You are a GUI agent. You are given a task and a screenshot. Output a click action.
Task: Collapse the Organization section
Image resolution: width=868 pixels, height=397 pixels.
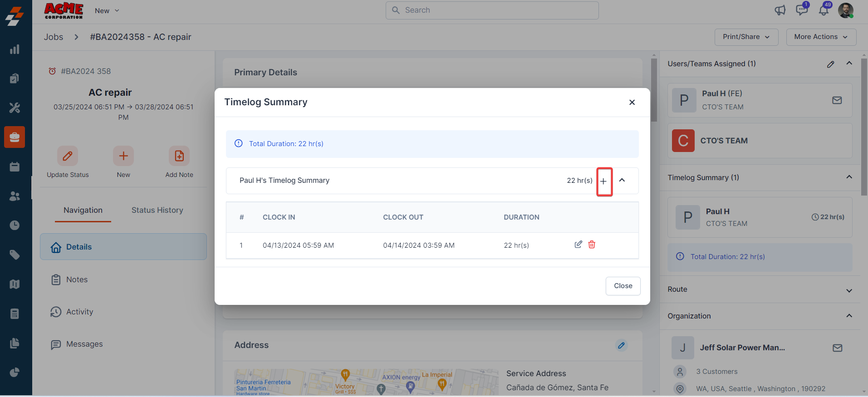point(849,316)
